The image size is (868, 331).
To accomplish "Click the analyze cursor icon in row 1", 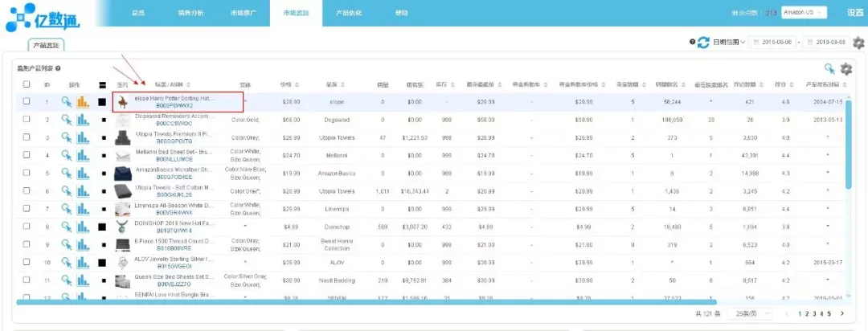I will 67,101.
